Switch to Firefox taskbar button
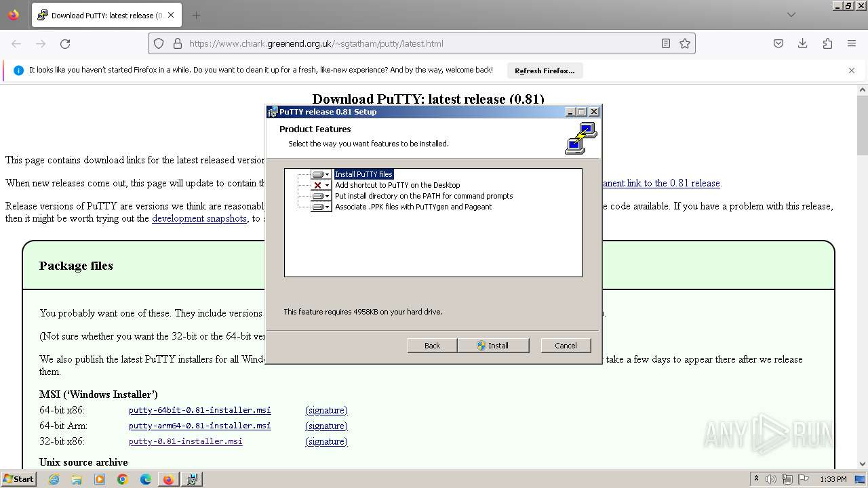 click(x=168, y=479)
